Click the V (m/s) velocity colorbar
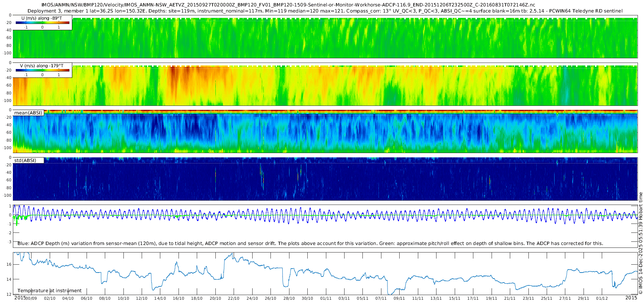Viewport: 644px width, 304px height. pyautogui.click(x=42, y=70)
